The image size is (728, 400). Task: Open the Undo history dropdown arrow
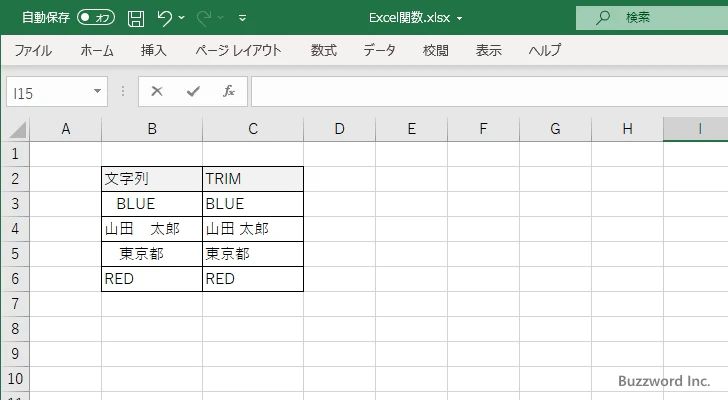182,18
